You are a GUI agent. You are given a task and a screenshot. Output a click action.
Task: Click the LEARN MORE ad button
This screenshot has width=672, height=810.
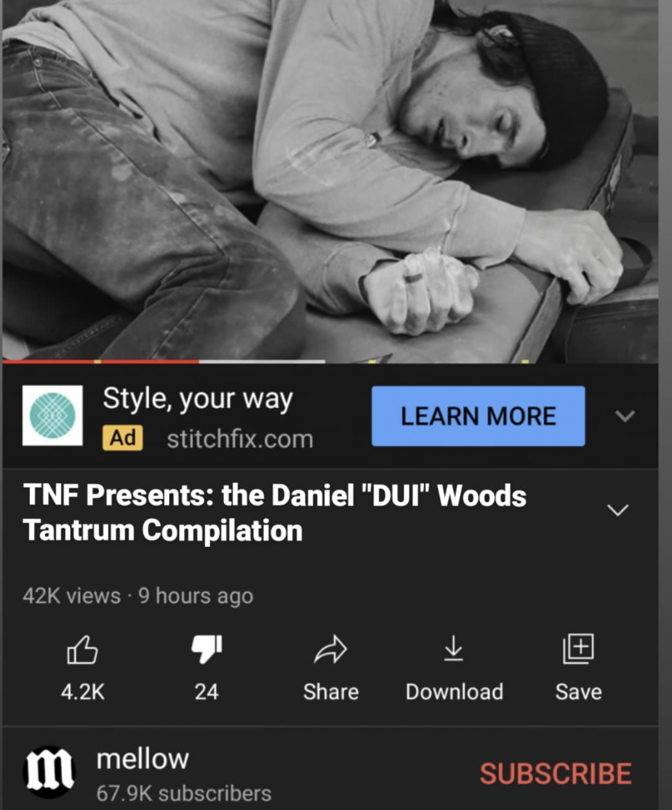[x=478, y=416]
